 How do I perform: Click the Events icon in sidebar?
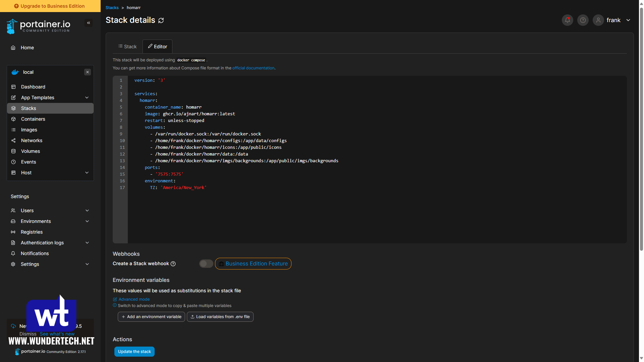click(13, 162)
